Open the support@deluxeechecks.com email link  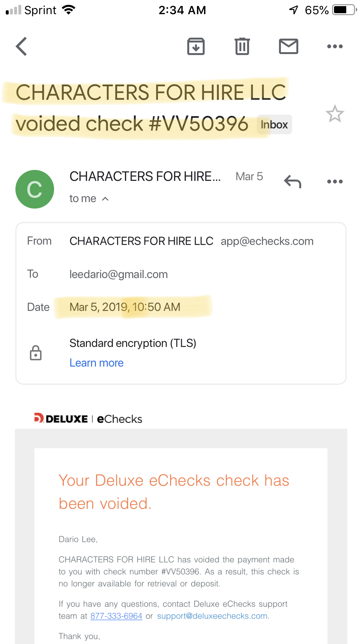(x=212, y=616)
